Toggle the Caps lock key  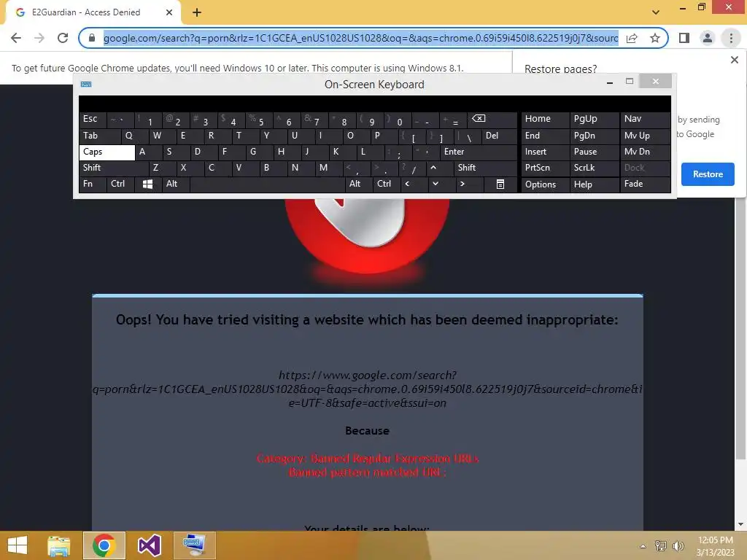point(107,152)
